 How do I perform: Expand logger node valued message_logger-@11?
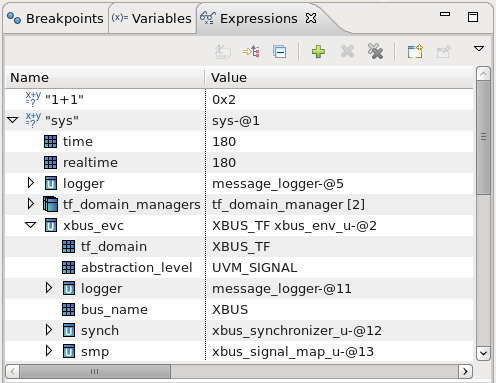pos(49,288)
